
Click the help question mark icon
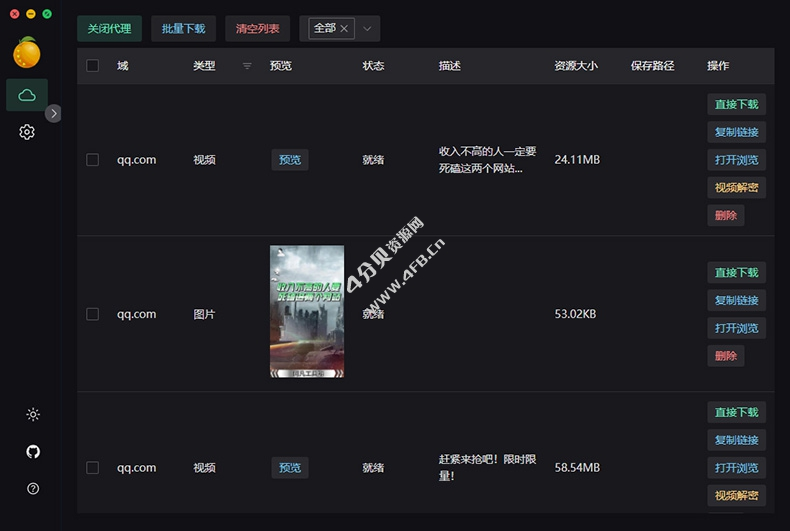pos(33,489)
